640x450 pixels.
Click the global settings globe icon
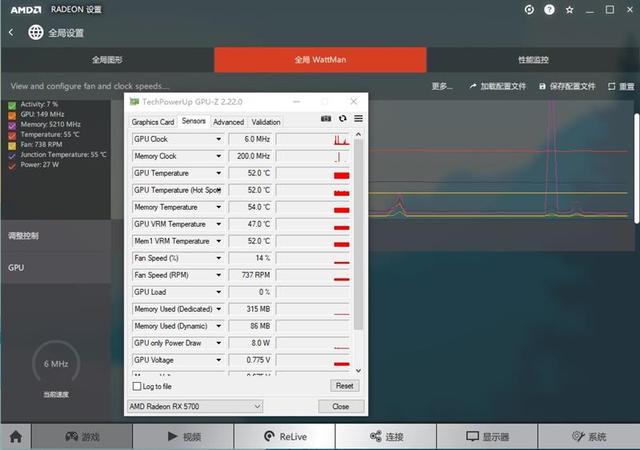point(36,32)
